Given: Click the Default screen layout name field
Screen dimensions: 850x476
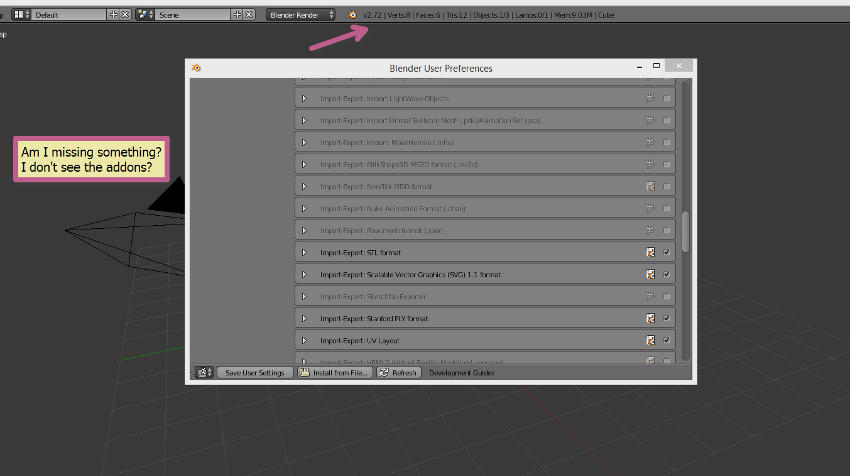Looking at the screenshot, I should [x=69, y=15].
